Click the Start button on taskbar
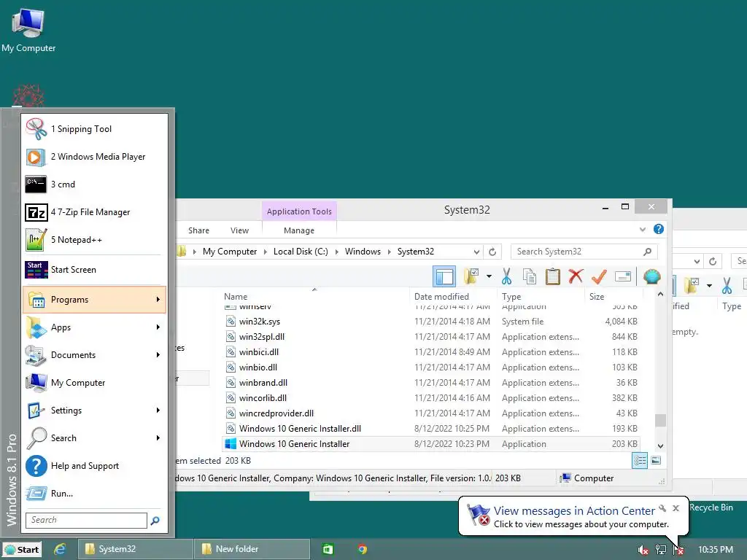The image size is (747, 560). pos(22,550)
